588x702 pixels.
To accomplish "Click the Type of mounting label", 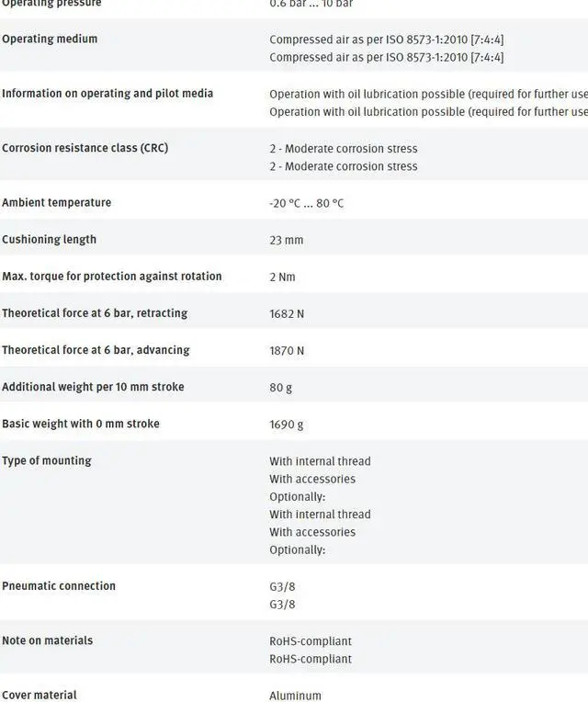I will (47, 460).
